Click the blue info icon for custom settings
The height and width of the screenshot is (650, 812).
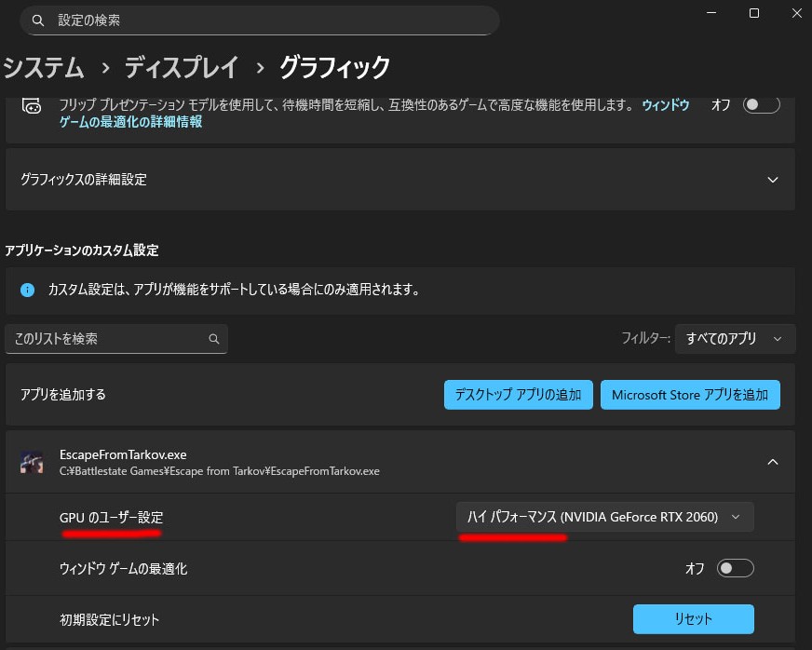point(28,290)
